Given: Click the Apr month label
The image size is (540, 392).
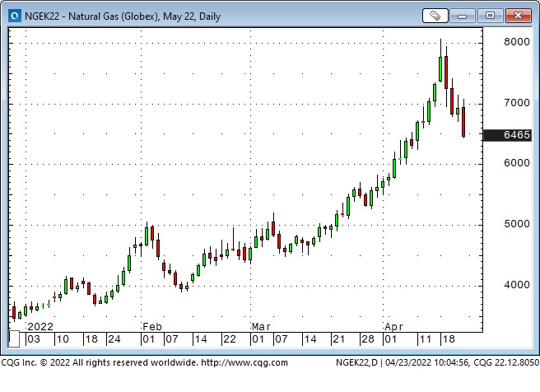Looking at the screenshot, I should click(393, 327).
